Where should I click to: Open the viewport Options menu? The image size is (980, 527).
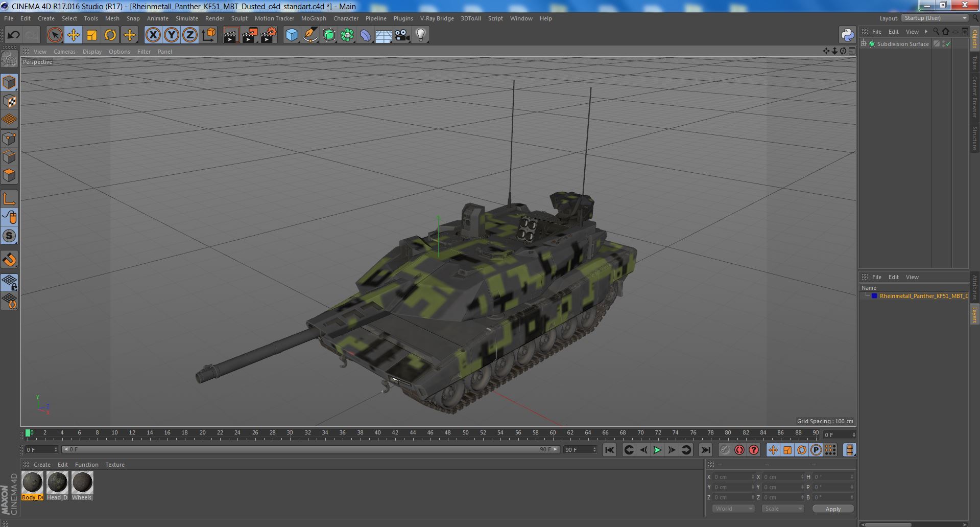[x=119, y=52]
